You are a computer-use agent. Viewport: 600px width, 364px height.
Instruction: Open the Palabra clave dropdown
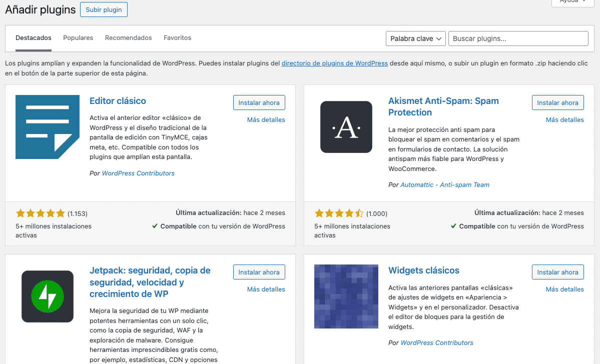[x=415, y=38]
